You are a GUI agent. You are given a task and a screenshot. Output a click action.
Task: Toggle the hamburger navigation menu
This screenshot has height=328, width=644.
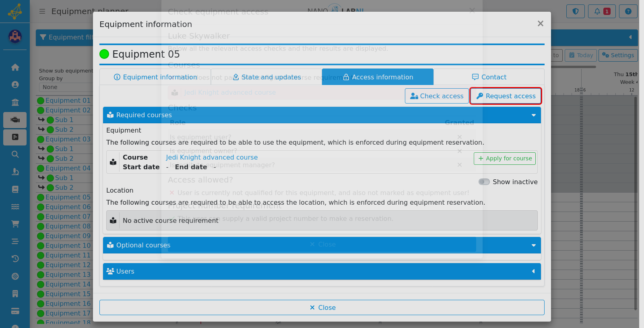pos(42,11)
